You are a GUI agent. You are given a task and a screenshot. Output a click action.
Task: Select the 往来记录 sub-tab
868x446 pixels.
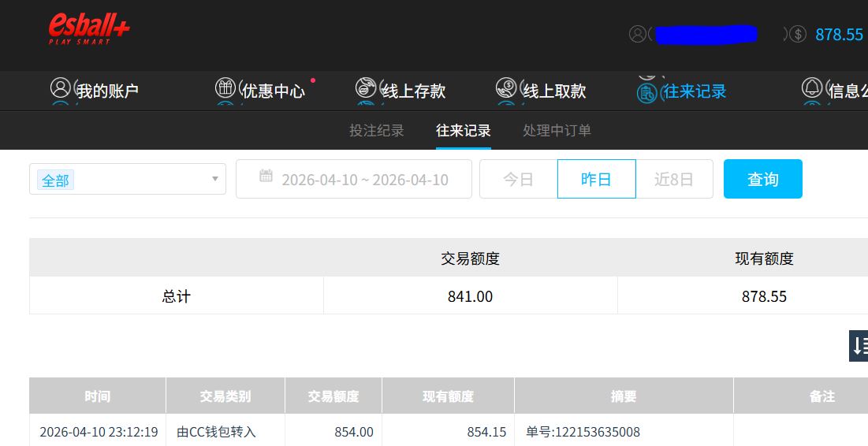(464, 131)
